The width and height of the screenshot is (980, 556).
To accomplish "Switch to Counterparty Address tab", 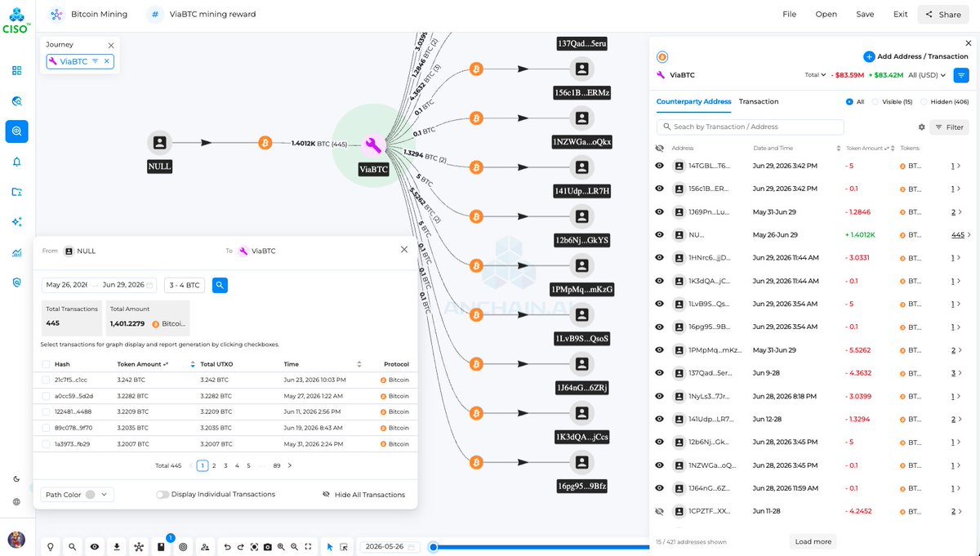I will click(694, 102).
